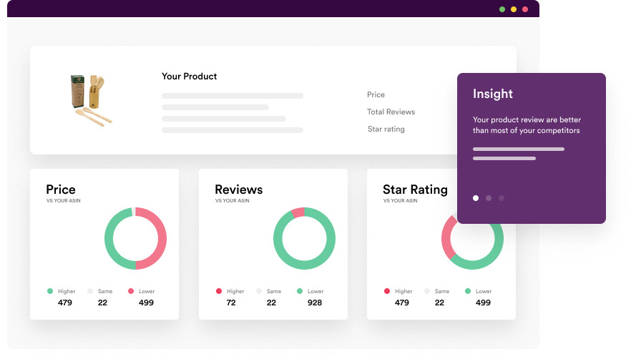Click the 928 Lower reviews count

[x=314, y=302]
